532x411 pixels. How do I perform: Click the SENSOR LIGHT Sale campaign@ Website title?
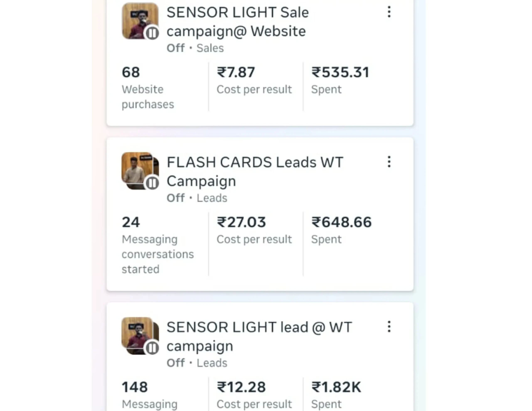point(238,22)
